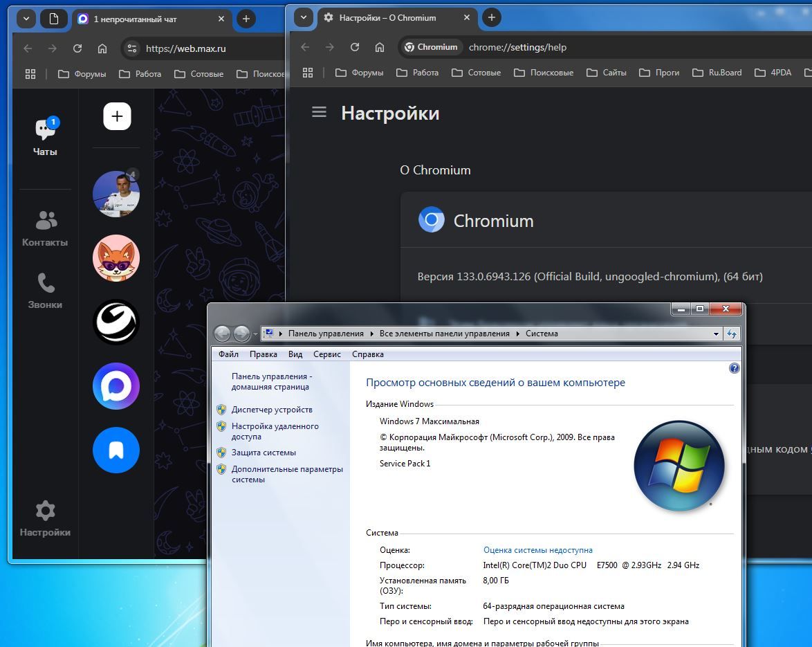Click the Chromium chip in address bar
812x647 pixels.
tap(432, 47)
